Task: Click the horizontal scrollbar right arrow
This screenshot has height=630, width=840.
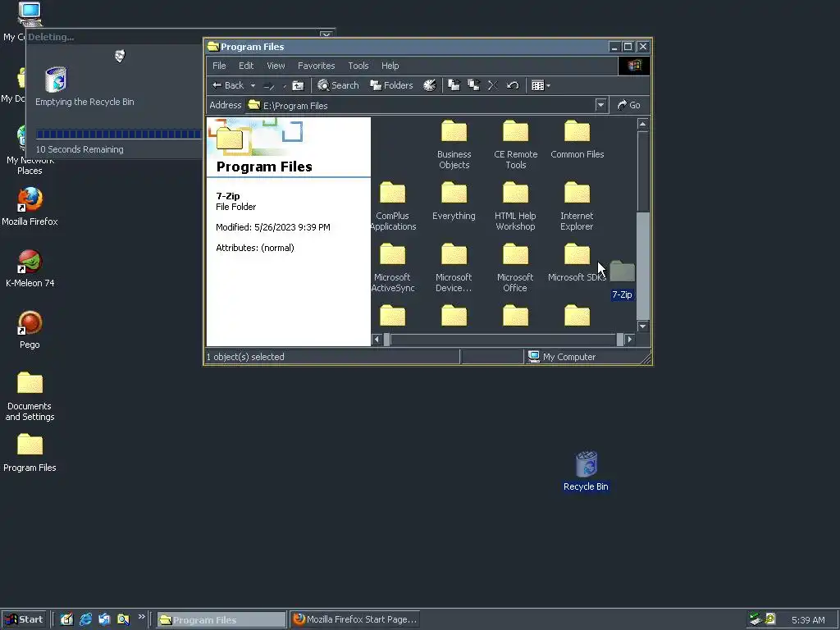Action: click(x=630, y=339)
